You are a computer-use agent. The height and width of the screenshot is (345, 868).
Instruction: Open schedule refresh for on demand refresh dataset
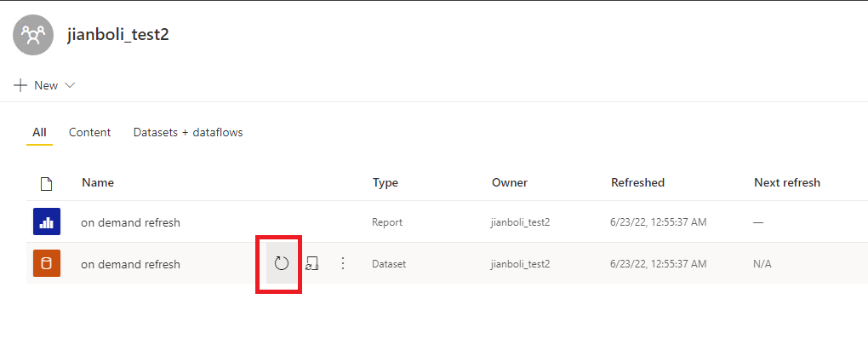[x=311, y=263]
